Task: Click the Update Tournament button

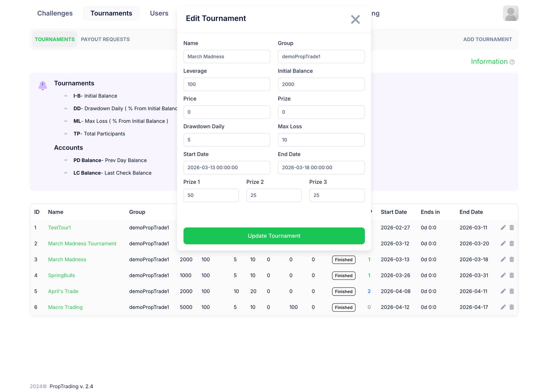Action: 274,236
